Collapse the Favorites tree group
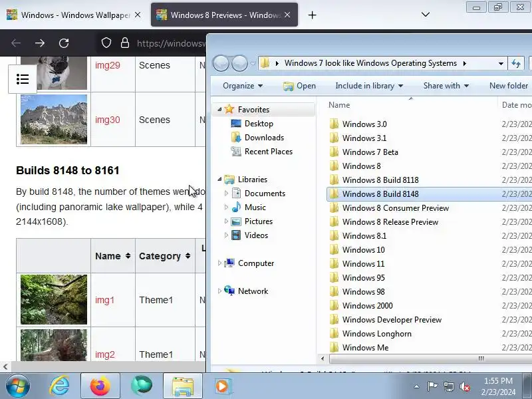Image resolution: width=532 pixels, height=399 pixels. click(x=219, y=109)
